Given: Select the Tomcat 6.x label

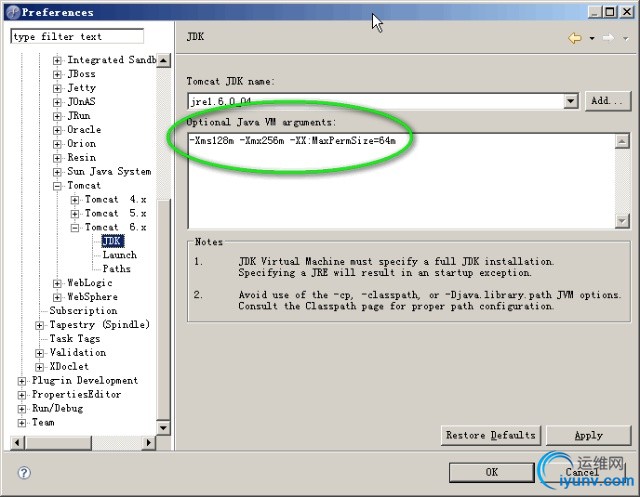Looking at the screenshot, I should [x=116, y=227].
